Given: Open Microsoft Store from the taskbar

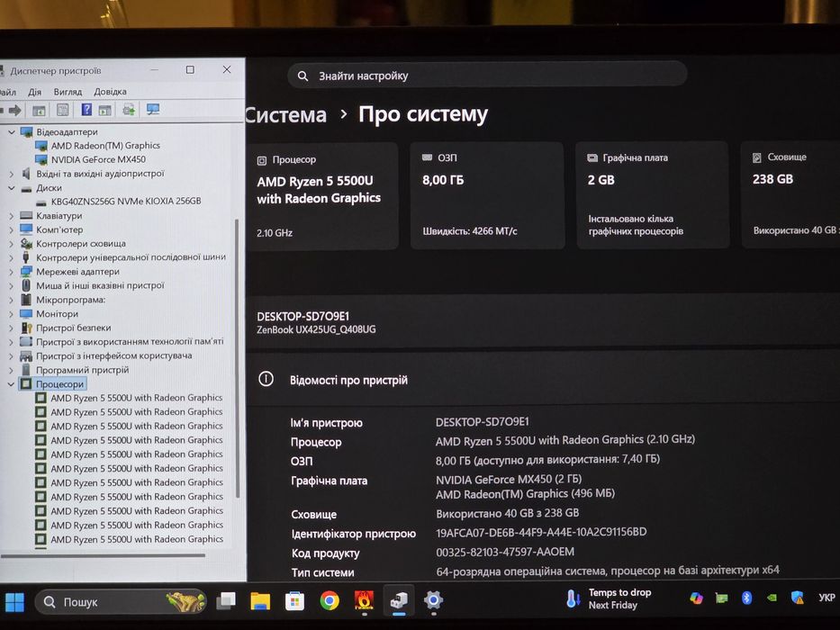Looking at the screenshot, I should tap(294, 601).
